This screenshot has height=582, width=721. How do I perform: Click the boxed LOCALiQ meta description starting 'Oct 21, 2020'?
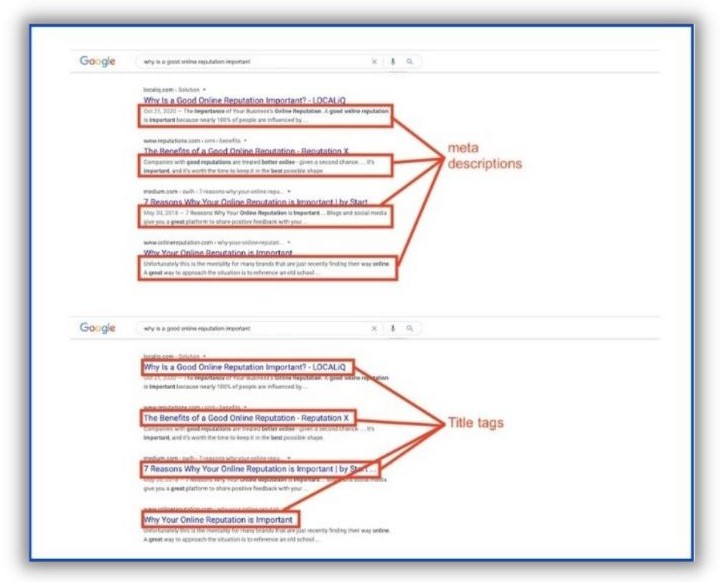[x=266, y=115]
